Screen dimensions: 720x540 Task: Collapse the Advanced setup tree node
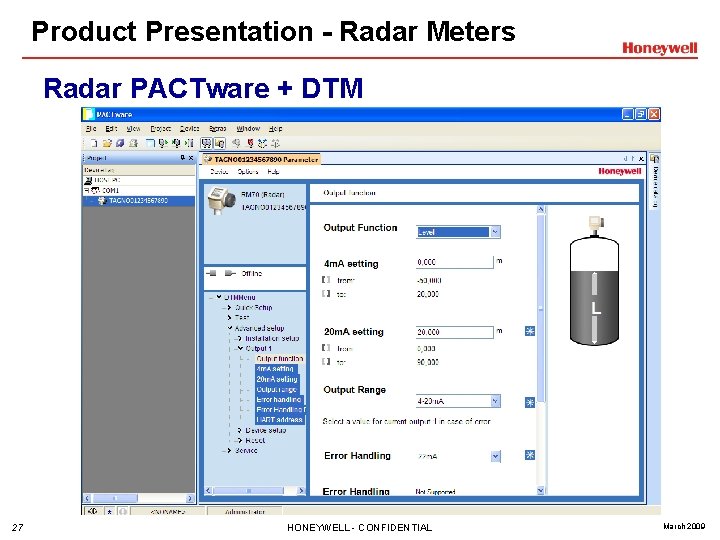(x=230, y=328)
